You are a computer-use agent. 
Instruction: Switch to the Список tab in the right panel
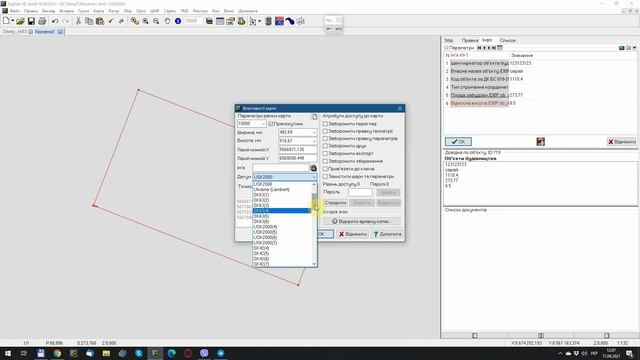click(507, 40)
